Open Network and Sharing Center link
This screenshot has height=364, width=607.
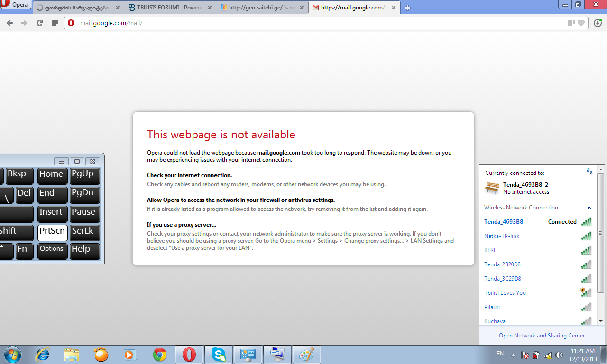pos(542,336)
